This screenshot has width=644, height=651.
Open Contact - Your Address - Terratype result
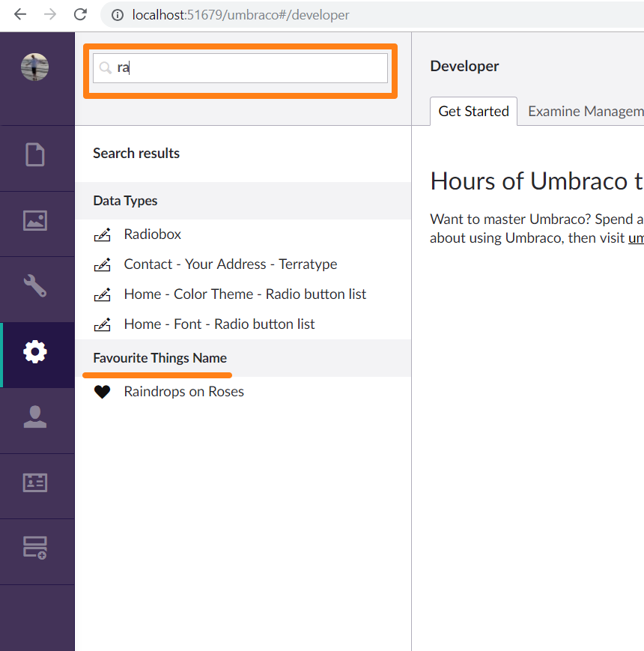point(231,264)
